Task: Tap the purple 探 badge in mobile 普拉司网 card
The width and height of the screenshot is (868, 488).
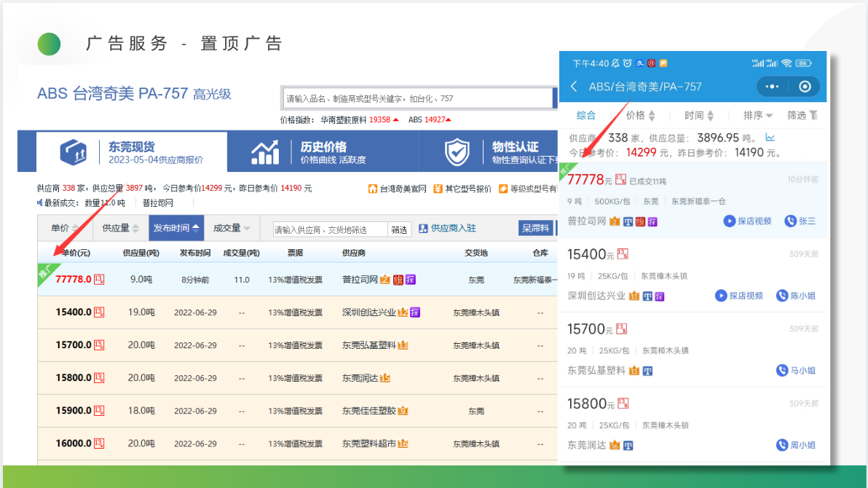Action: (x=652, y=221)
